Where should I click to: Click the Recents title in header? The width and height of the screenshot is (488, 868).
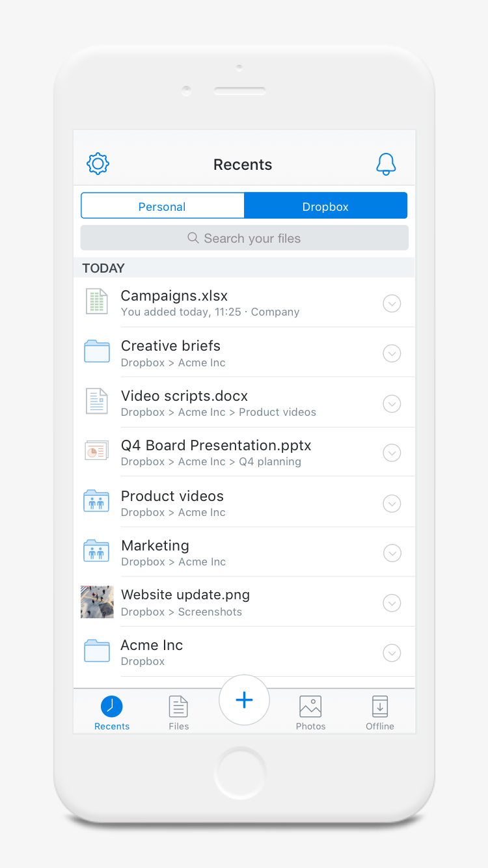pyautogui.click(x=243, y=165)
